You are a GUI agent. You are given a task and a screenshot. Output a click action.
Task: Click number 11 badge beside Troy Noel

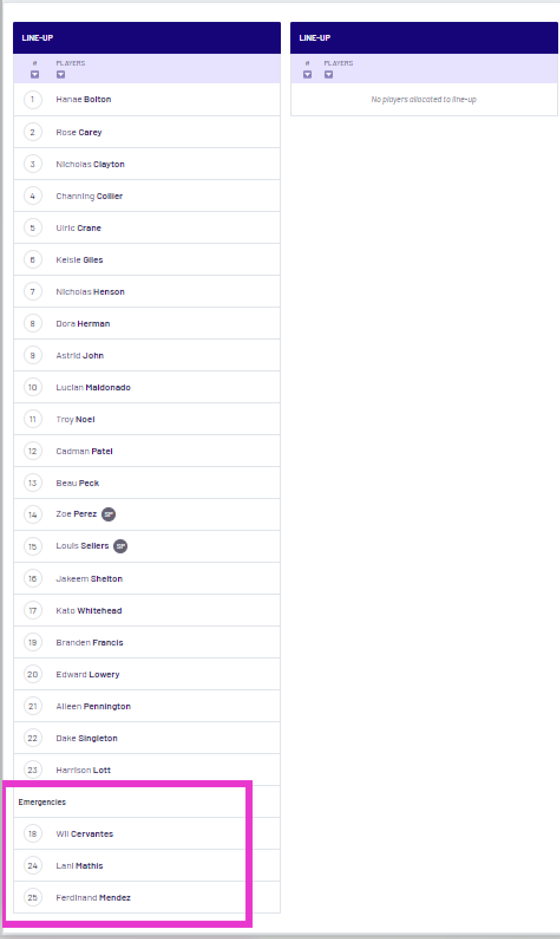32,419
